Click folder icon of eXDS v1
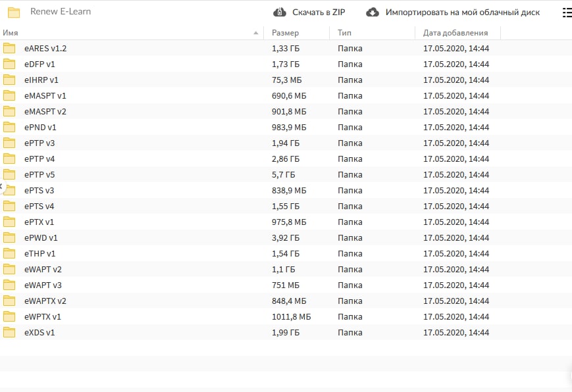This screenshot has height=392, width=572. tap(9, 333)
